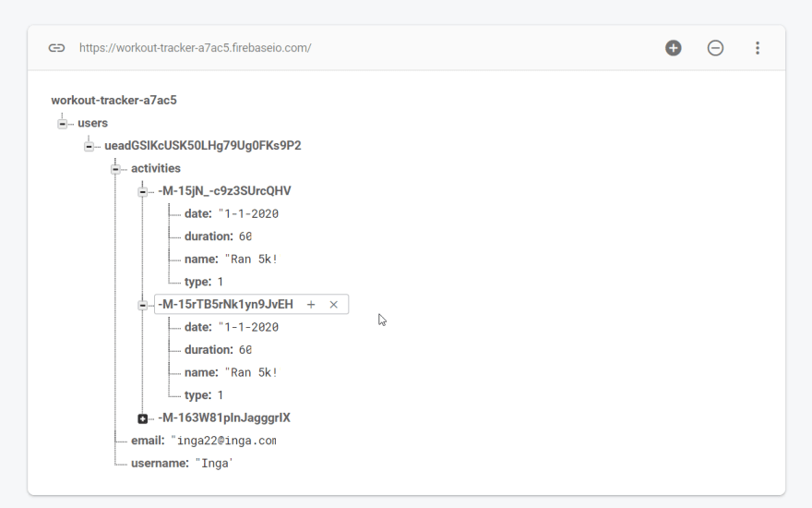Select the -M-15rTB5rNk1yn9JvEH key label
The width and height of the screenshot is (812, 508).
click(x=225, y=304)
